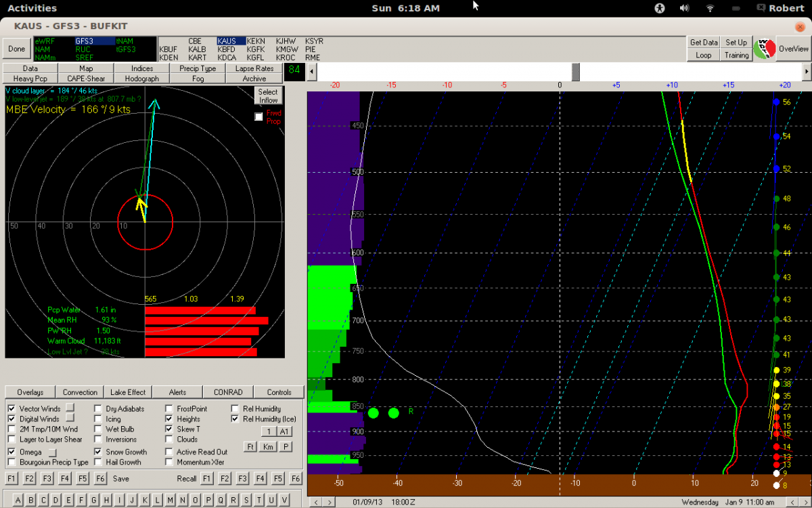
Task: Click the right arrow below the sounding chart
Action: click(x=328, y=502)
